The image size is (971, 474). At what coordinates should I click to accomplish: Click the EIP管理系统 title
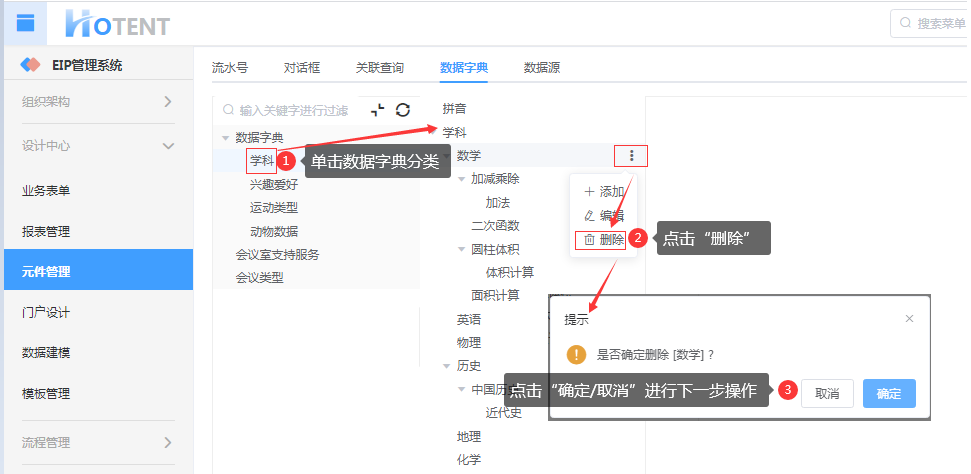point(87,65)
